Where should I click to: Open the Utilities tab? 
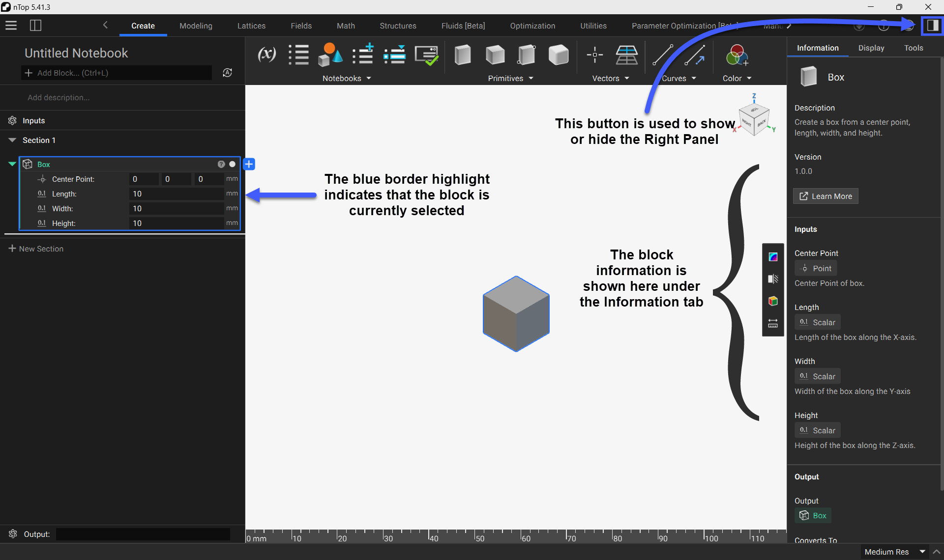pyautogui.click(x=593, y=26)
